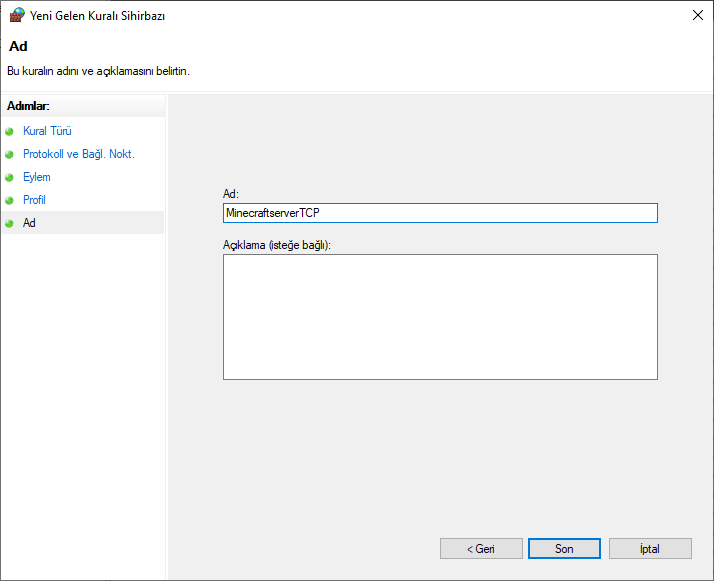Click the firewall wizard icon in title bar
Viewport: 714px width, 581px height.
16,15
